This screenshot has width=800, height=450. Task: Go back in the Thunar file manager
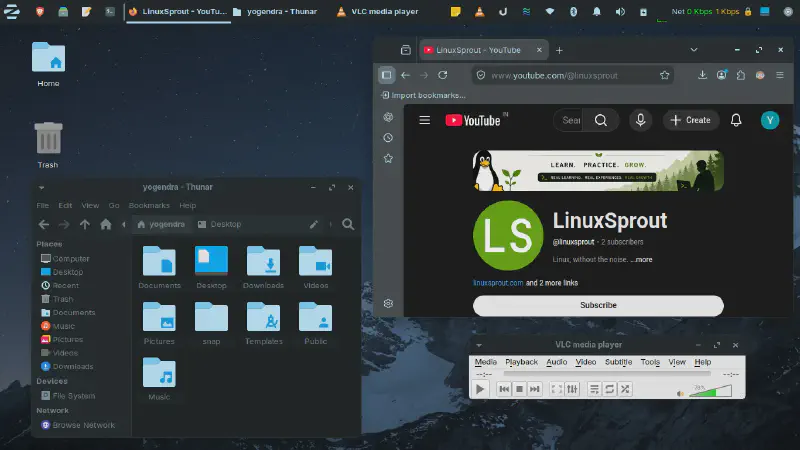(x=44, y=224)
